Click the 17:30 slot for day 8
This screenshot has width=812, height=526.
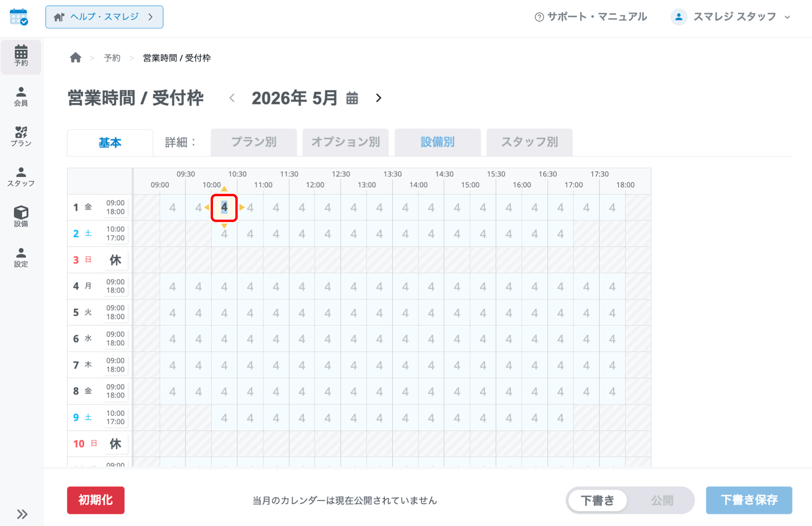coord(612,391)
